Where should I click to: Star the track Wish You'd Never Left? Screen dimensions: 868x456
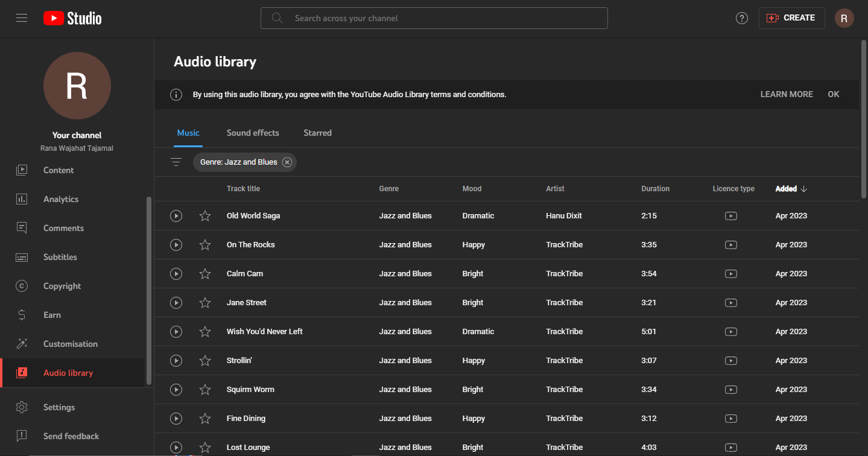click(x=205, y=332)
